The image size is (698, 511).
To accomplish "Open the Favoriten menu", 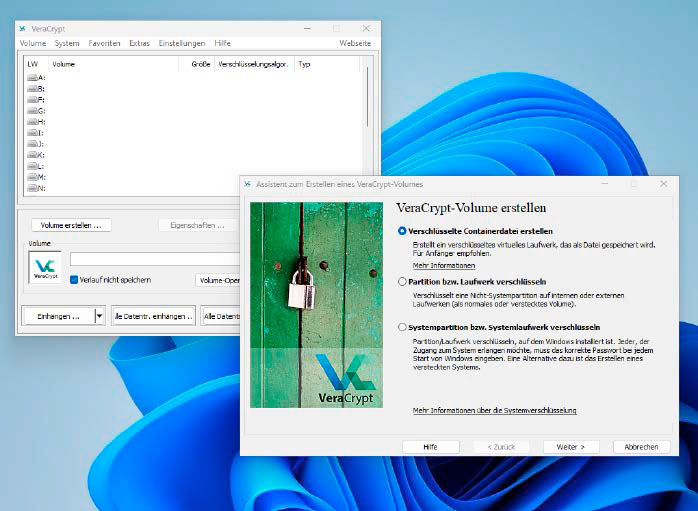I will point(105,43).
